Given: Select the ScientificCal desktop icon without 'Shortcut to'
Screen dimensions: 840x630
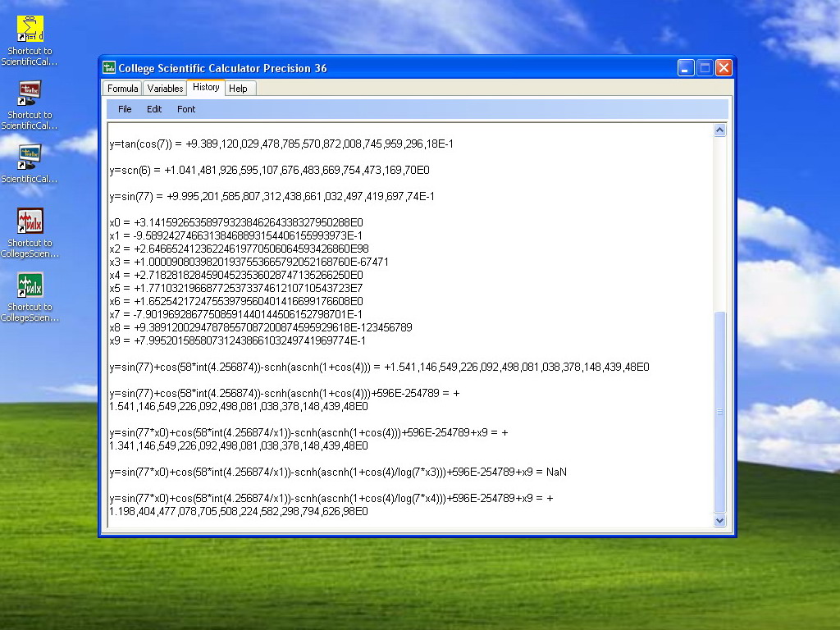Looking at the screenshot, I should click(x=30, y=163).
